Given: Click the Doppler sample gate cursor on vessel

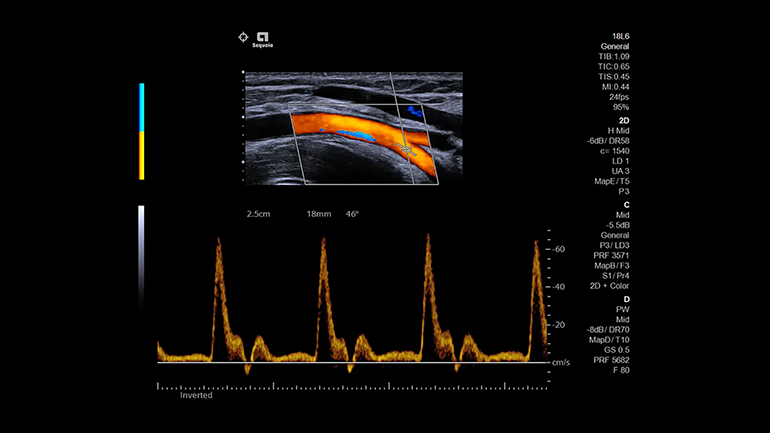Looking at the screenshot, I should click(x=407, y=146).
